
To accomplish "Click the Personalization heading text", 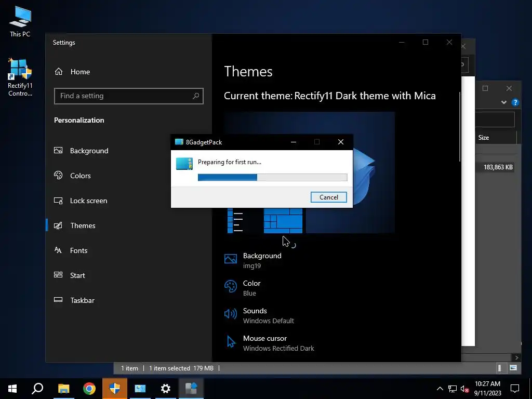I will coord(79,120).
